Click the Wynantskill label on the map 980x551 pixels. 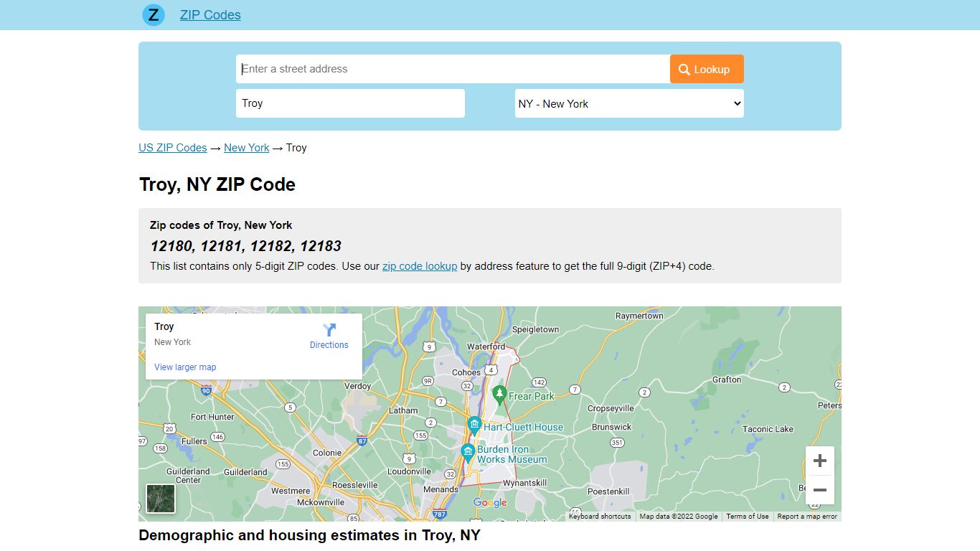(524, 483)
